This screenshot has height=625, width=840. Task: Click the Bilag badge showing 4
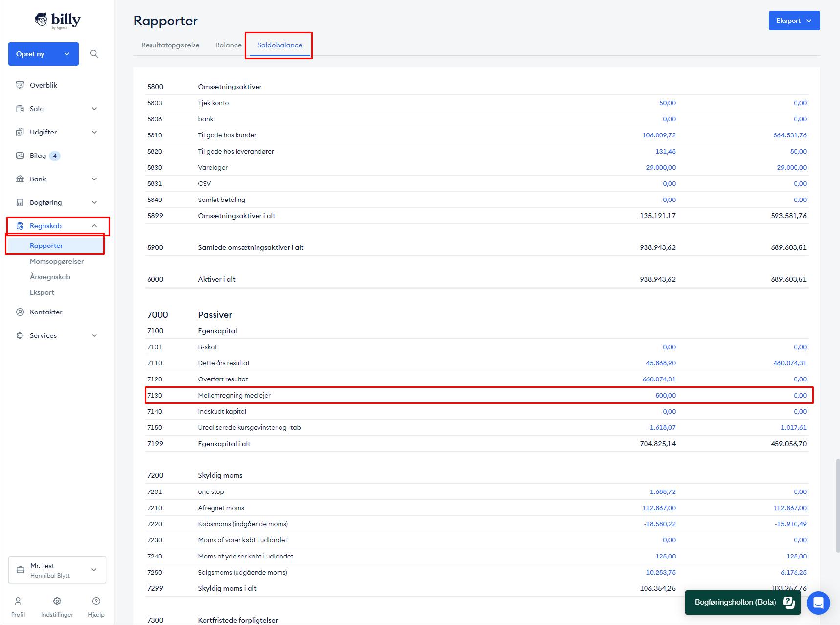pos(55,156)
